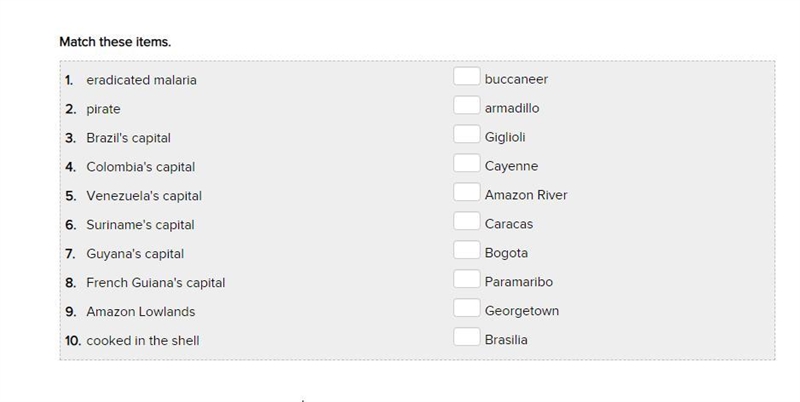
Task: Click item 1 eradicated malaria
Action: click(x=141, y=80)
